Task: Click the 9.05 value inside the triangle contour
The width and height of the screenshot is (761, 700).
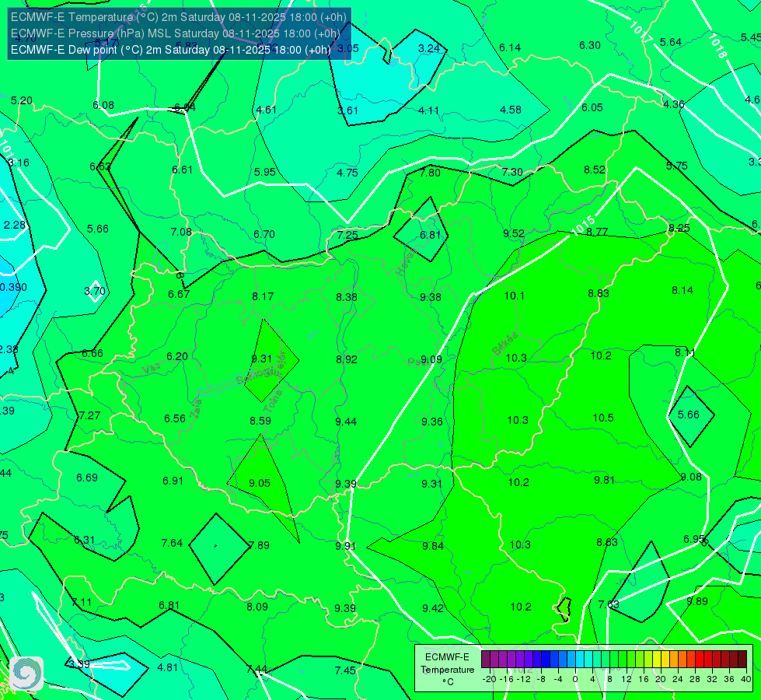Action: point(260,483)
